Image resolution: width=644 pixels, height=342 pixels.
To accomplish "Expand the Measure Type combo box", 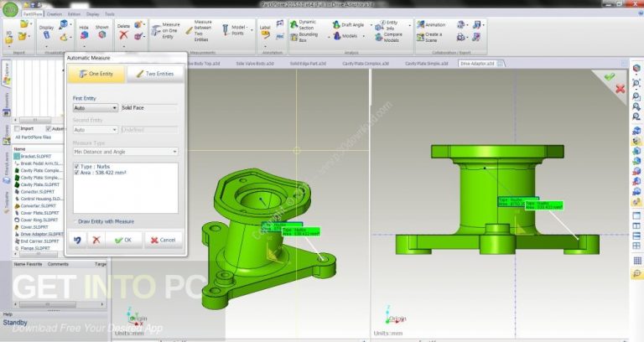I will (x=125, y=151).
